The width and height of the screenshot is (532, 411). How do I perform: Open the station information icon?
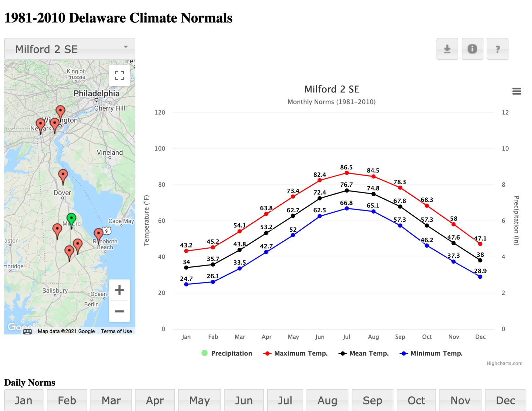472,49
